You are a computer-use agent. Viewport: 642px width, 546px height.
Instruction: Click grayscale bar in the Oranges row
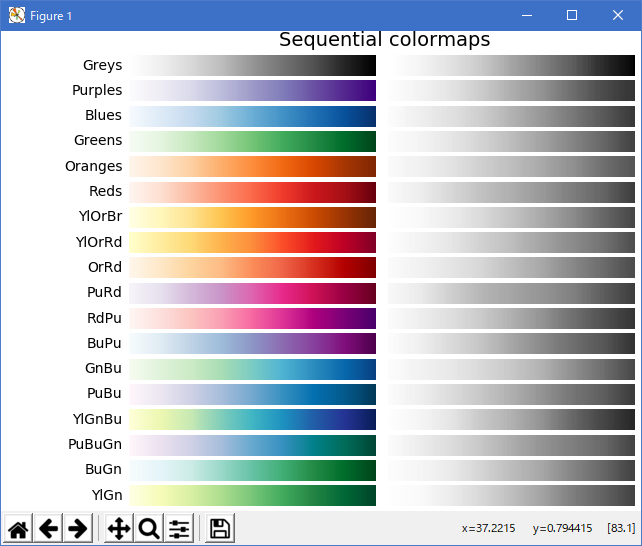511,167
